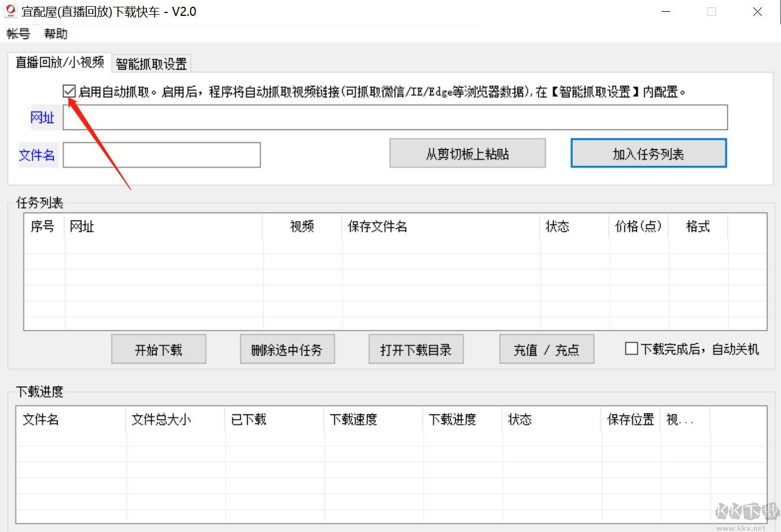This screenshot has height=532, width=781.
Task: Check 下载完成后，自动关机 shutdown option
Action: pyautogui.click(x=631, y=349)
